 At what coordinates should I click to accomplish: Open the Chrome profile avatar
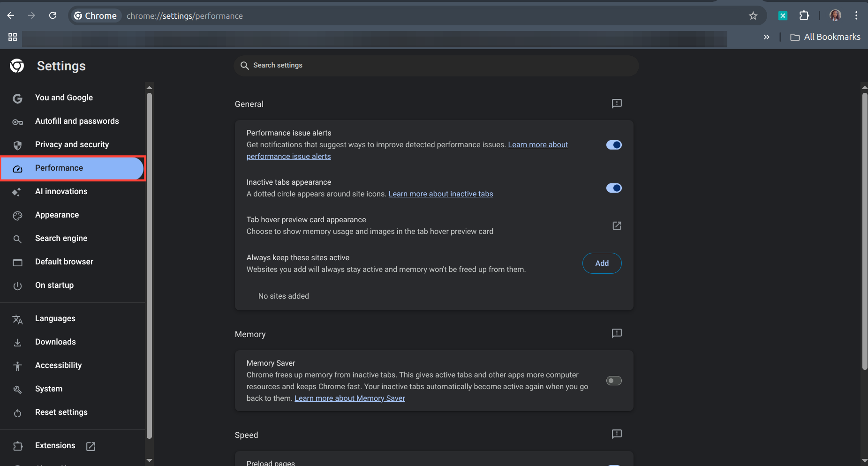tap(835, 15)
